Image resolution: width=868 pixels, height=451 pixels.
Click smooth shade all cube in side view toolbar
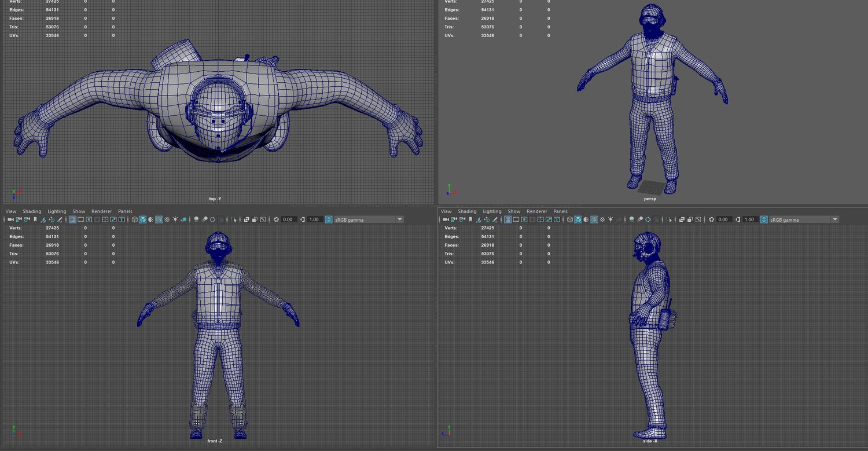pyautogui.click(x=578, y=220)
